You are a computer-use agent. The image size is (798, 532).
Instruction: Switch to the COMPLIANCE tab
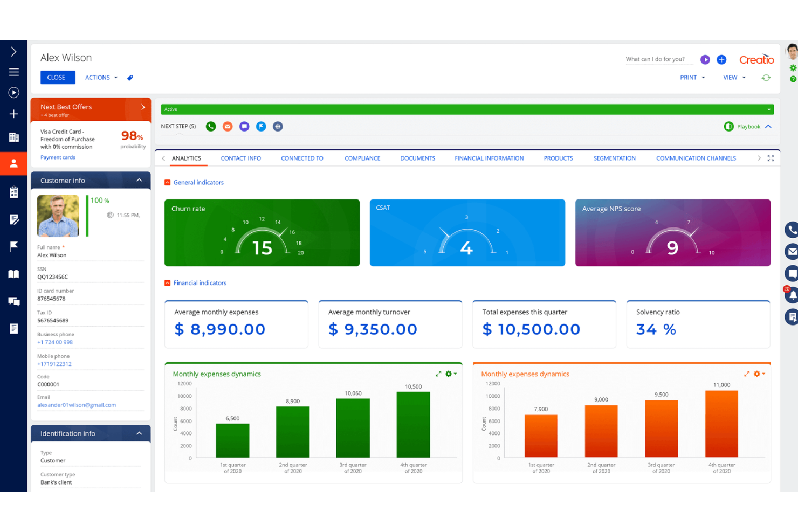coord(362,158)
